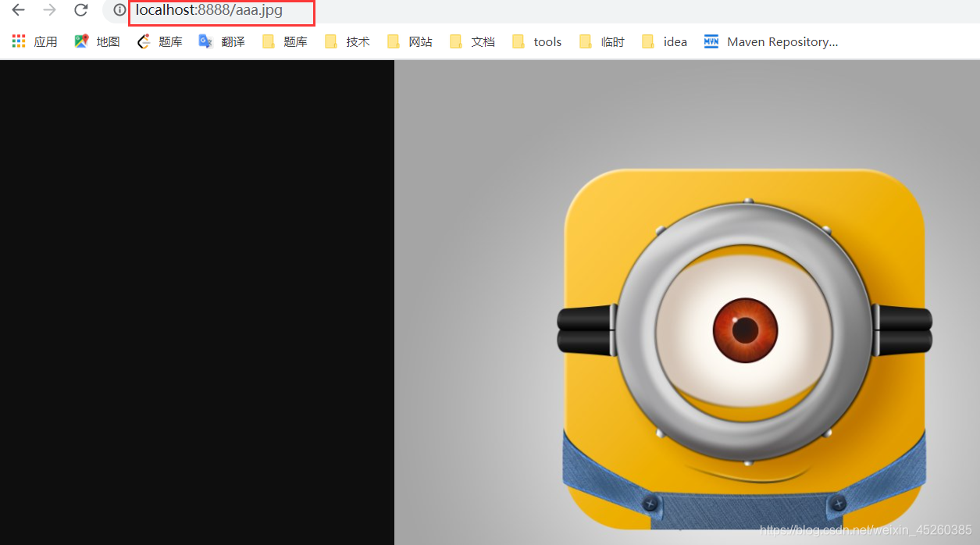Open the 地图 maps bookmark
Viewport: 980px width, 545px height.
click(x=98, y=42)
